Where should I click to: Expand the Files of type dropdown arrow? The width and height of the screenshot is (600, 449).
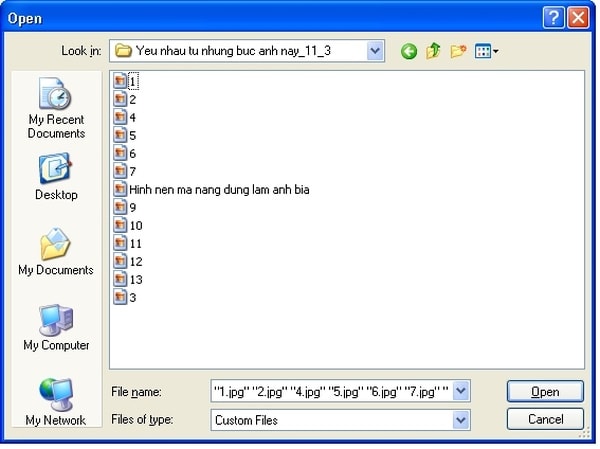click(461, 420)
